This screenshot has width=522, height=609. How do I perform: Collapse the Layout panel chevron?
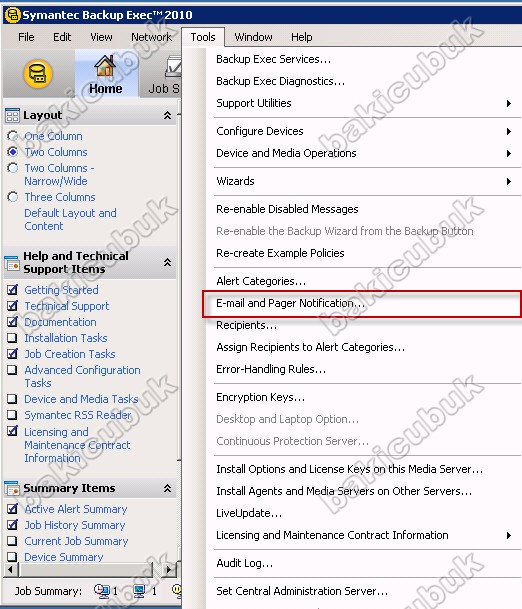click(167, 115)
